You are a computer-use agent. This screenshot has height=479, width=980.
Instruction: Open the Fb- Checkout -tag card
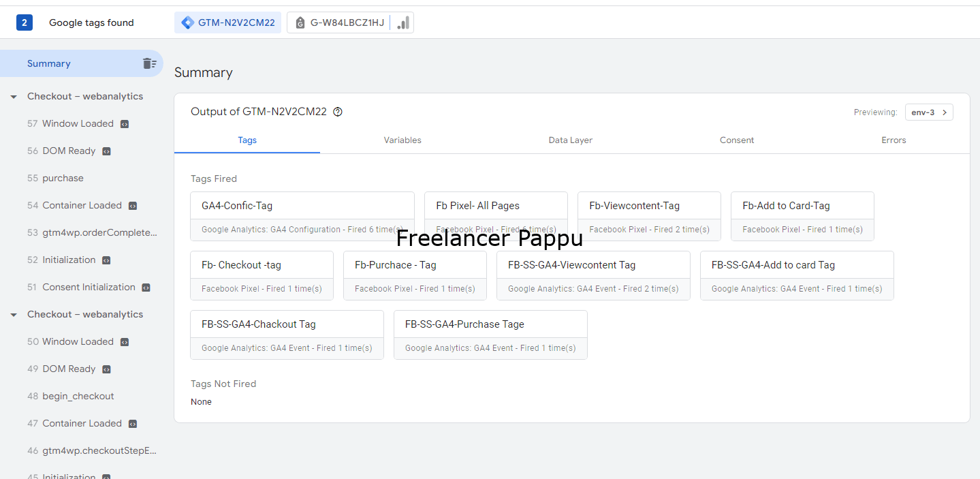point(262,275)
